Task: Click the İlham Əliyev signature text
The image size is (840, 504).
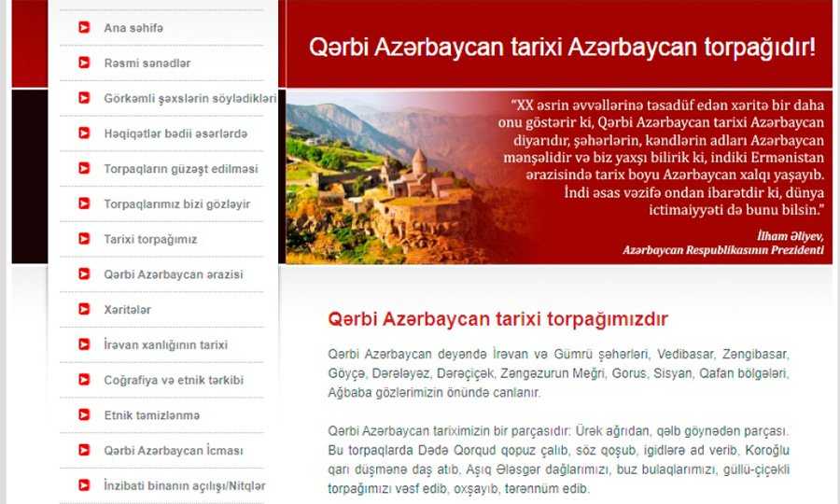Action: [791, 236]
